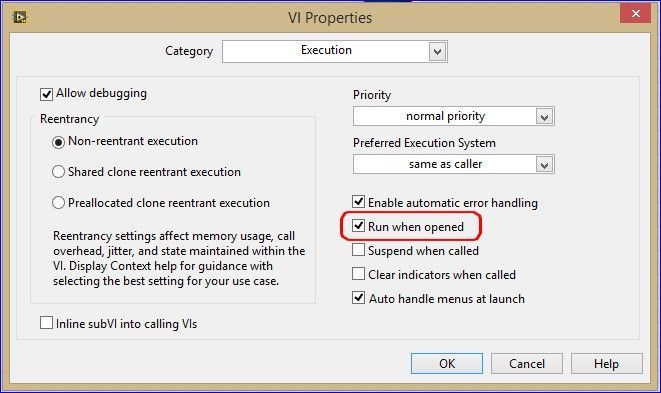The width and height of the screenshot is (661, 393).
Task: Disable Enable automatic error handling checkbox
Action: [x=358, y=202]
